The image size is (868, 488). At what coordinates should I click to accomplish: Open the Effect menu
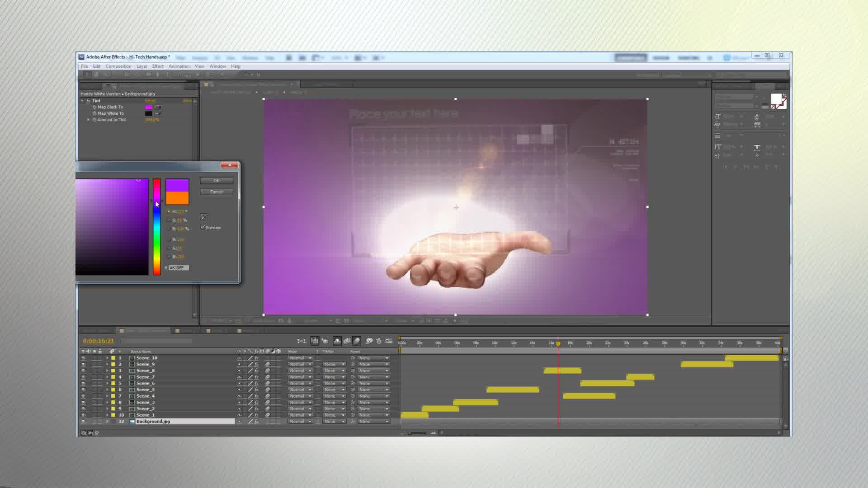click(158, 66)
